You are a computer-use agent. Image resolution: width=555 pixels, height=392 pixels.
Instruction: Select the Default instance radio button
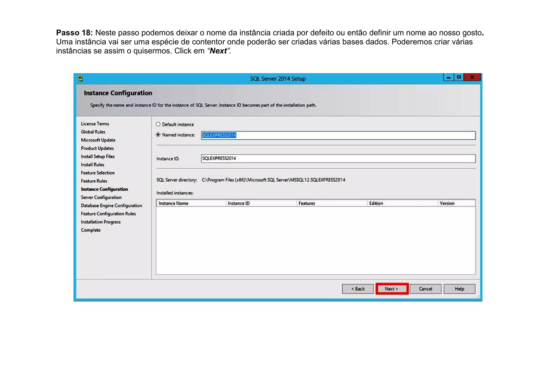[158, 124]
